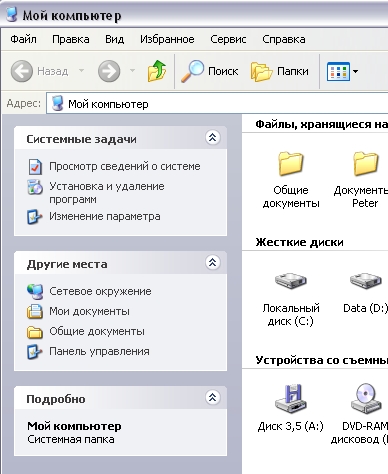Click the Search magnifier icon
Viewport: 388px width, 474px height.
(x=192, y=71)
